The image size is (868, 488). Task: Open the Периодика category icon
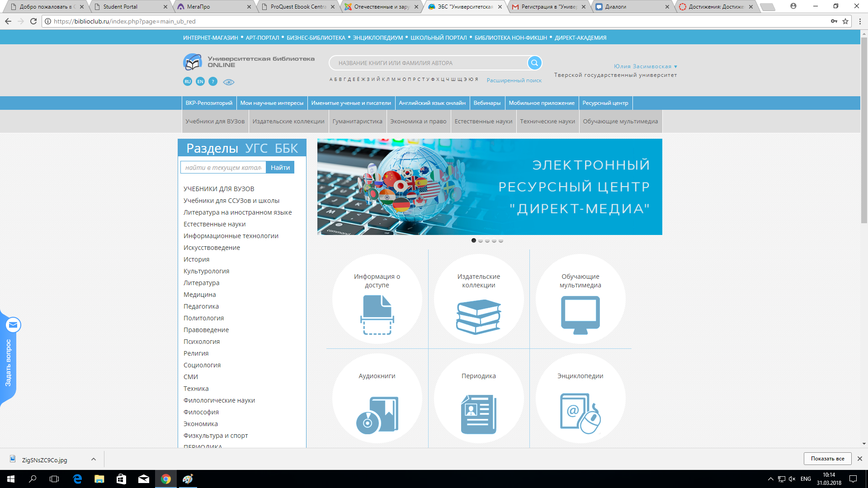point(478,414)
